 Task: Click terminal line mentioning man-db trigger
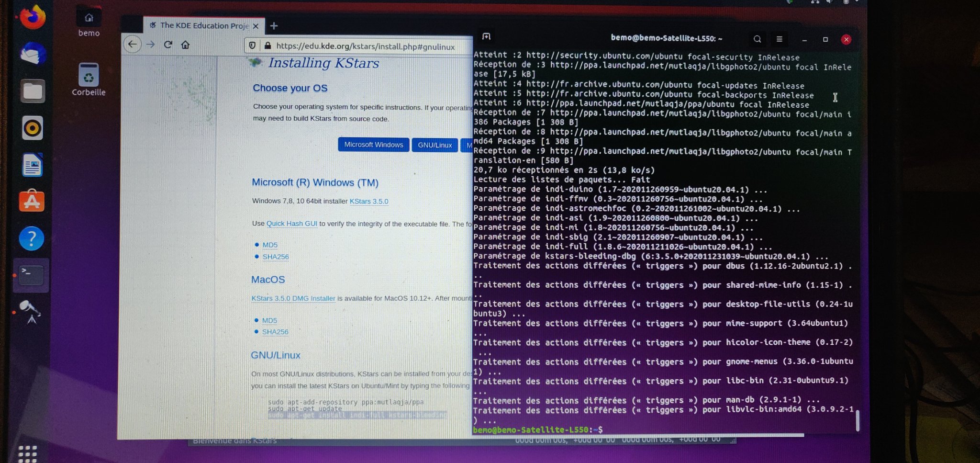(646, 400)
